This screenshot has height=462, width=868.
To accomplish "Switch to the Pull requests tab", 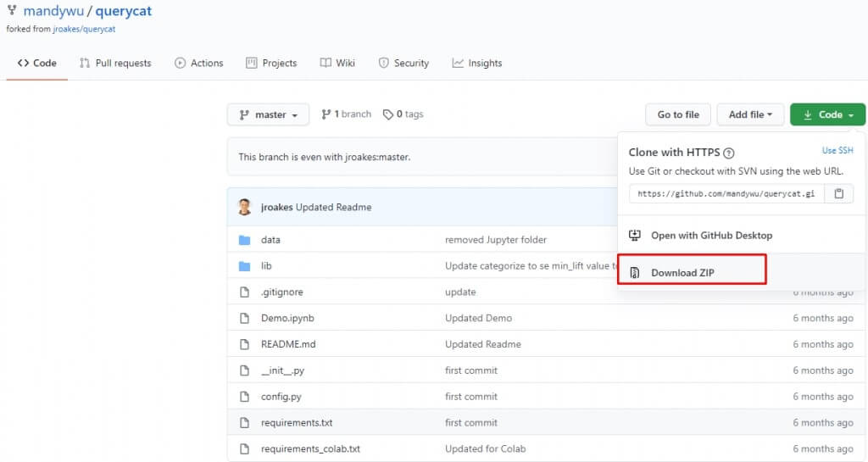I will tap(115, 63).
